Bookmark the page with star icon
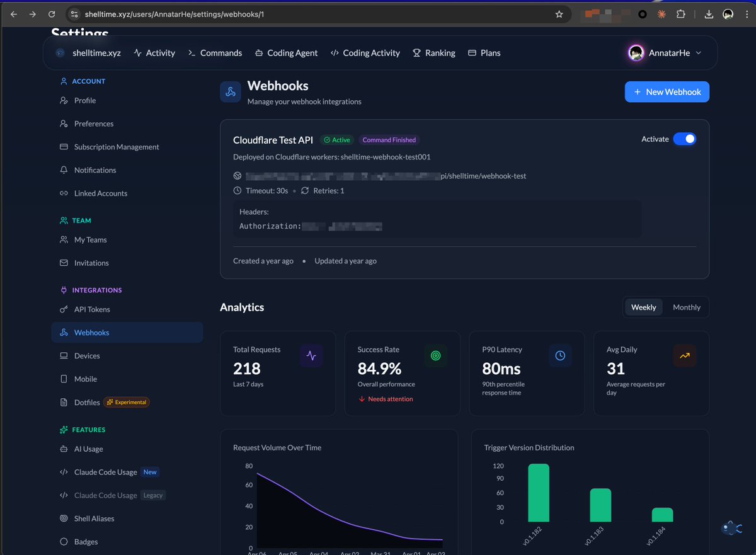The image size is (756, 555). (x=559, y=14)
